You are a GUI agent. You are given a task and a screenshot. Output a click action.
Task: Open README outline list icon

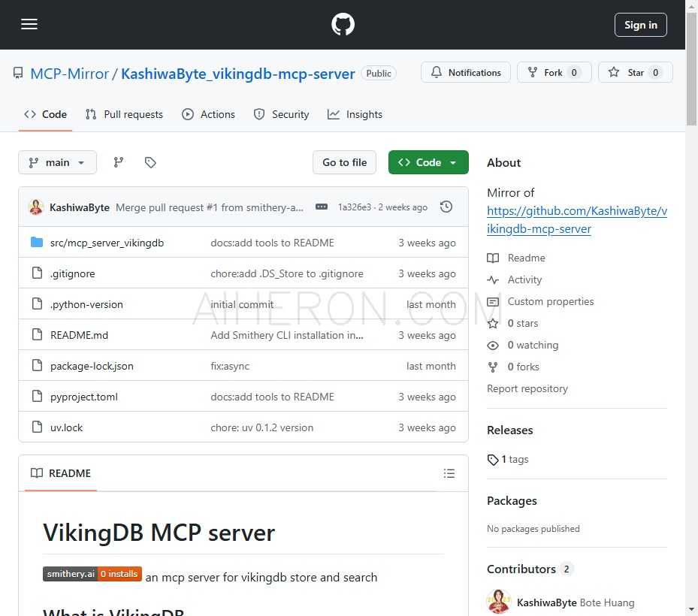449,473
